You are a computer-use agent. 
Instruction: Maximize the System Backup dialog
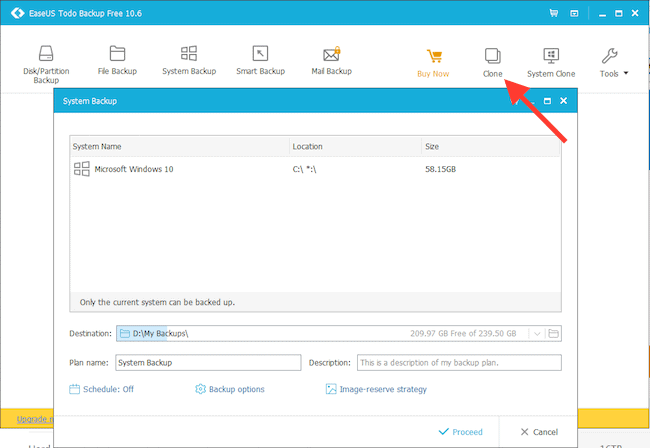coord(547,101)
